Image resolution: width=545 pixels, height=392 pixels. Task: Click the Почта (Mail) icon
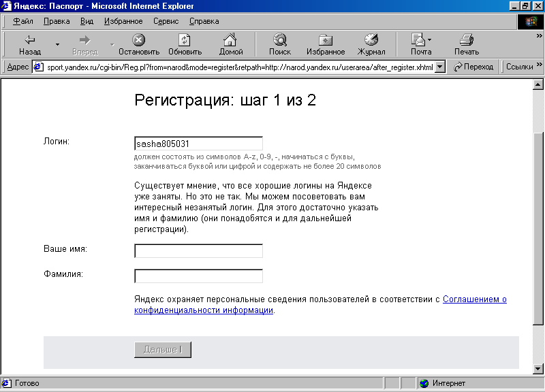click(418, 39)
